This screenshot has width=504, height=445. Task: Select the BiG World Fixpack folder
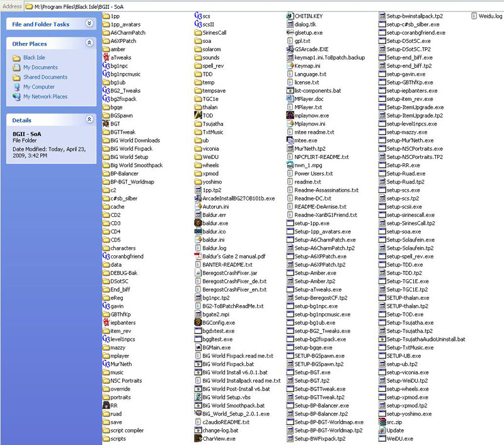[128, 149]
